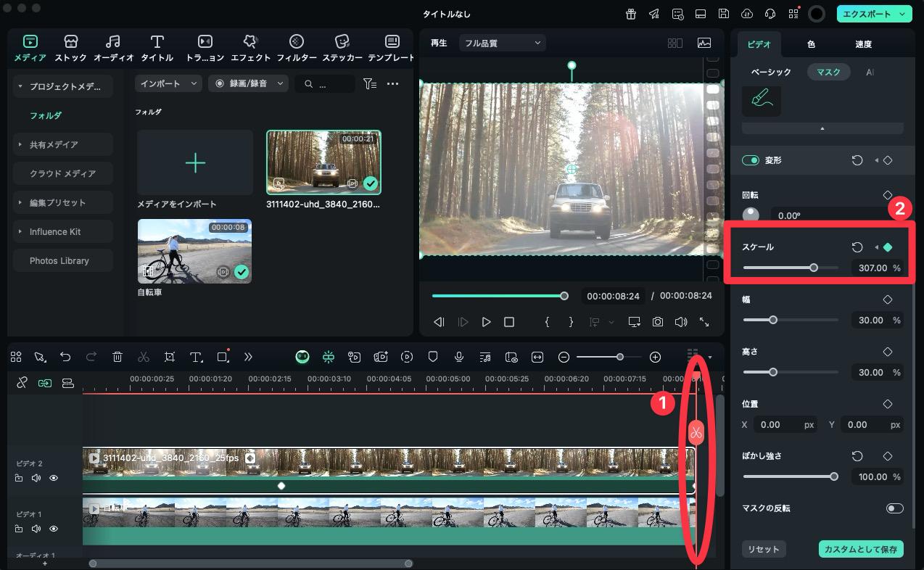
Task: Hide the ビデオ 2 track with eye icon
Action: click(54, 478)
